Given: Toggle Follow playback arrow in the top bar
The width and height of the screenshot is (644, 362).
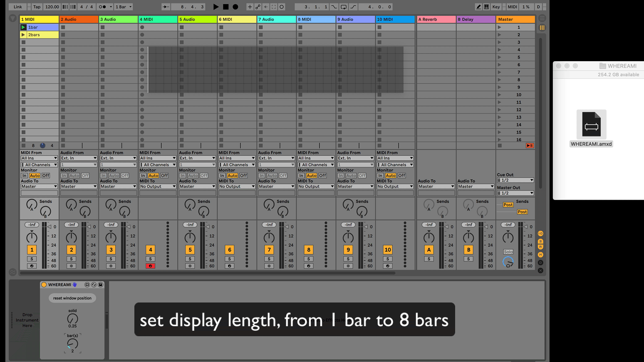Looking at the screenshot, I should click(x=166, y=7).
